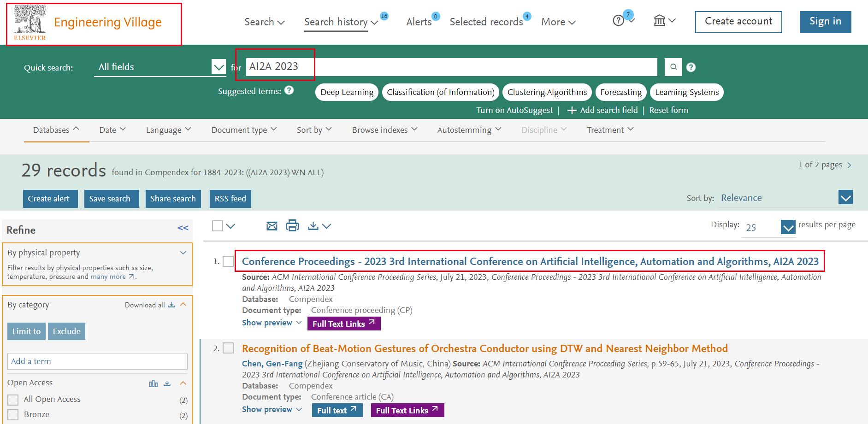This screenshot has width=868, height=424.
Task: Open the Open Access bar chart icon
Action: (154, 383)
